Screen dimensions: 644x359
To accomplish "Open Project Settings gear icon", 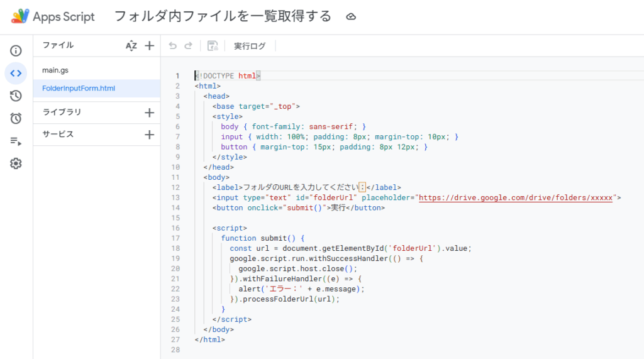I will pos(16,163).
